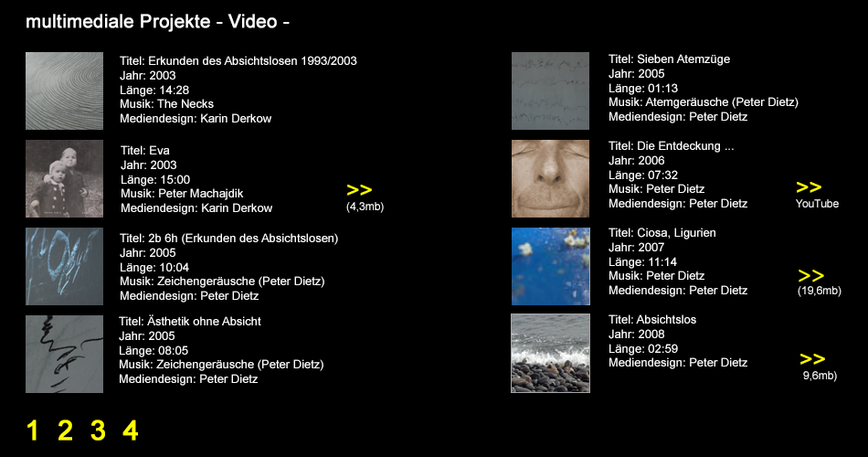Viewport: 868px width, 457px height.
Task: Click the YouTube label under Die Entdeckung arrow
Action: [x=817, y=204]
